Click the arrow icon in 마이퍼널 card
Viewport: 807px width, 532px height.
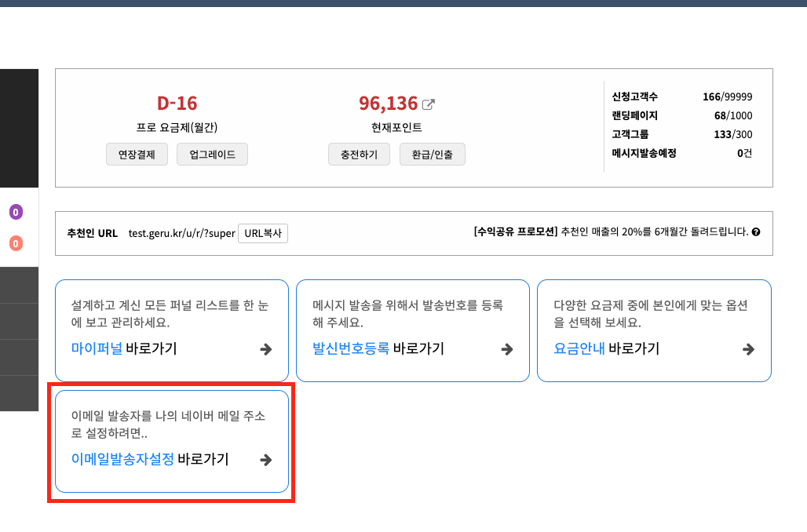click(266, 349)
